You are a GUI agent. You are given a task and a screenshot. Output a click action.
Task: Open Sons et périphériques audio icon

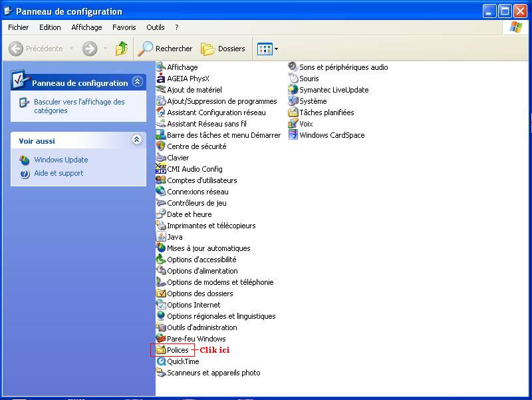(293, 67)
